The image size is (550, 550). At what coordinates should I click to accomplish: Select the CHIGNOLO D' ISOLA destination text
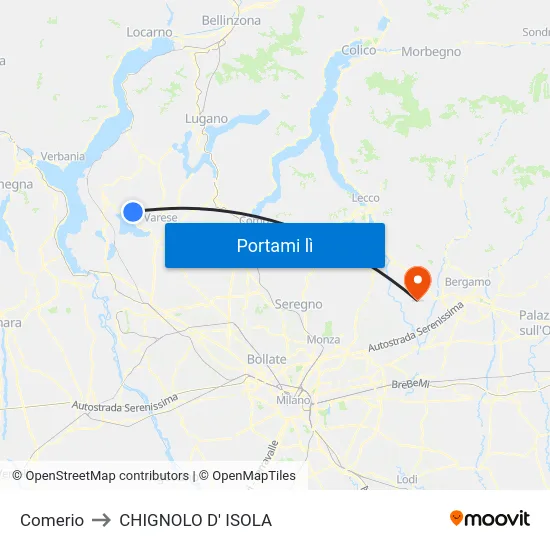click(x=195, y=520)
